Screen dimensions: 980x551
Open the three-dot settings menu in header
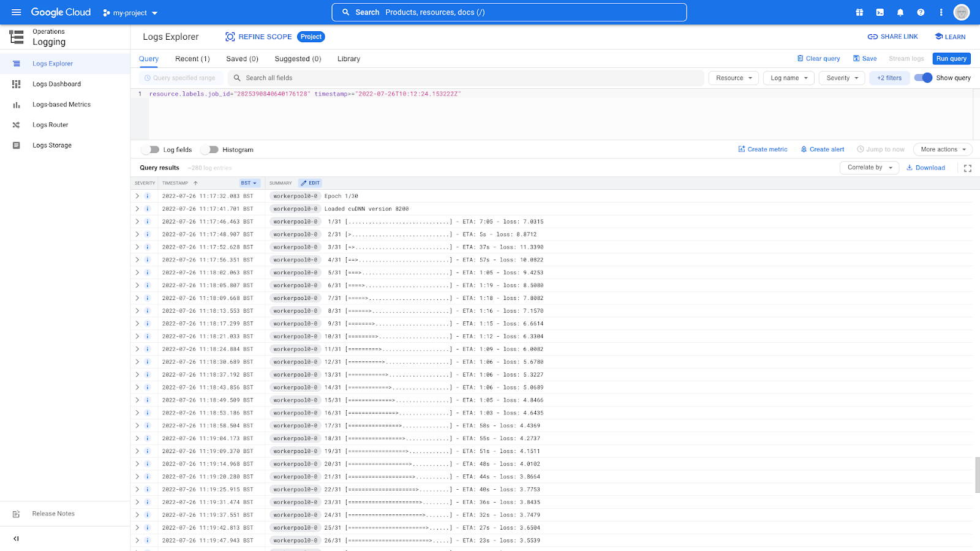point(941,12)
